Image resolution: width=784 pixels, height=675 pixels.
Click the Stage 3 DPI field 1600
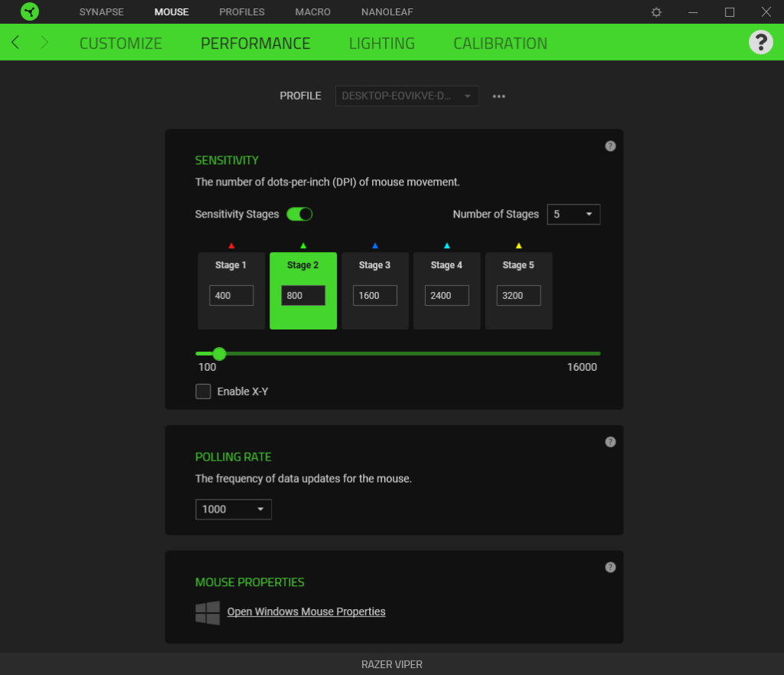click(375, 295)
